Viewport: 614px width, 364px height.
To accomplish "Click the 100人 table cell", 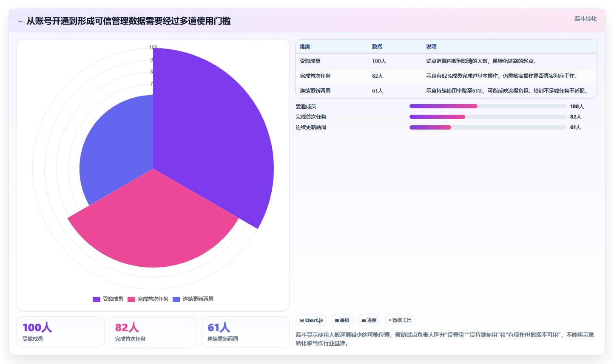I will tap(379, 61).
